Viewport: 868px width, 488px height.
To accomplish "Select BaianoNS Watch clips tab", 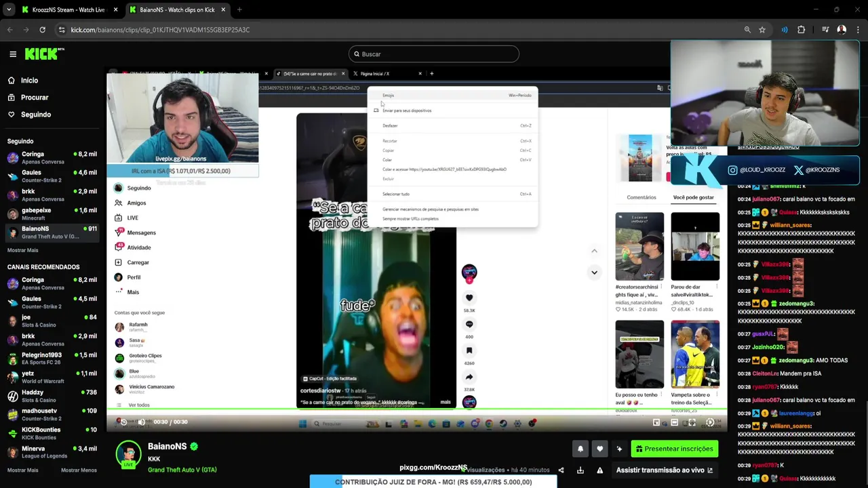I will point(177,9).
